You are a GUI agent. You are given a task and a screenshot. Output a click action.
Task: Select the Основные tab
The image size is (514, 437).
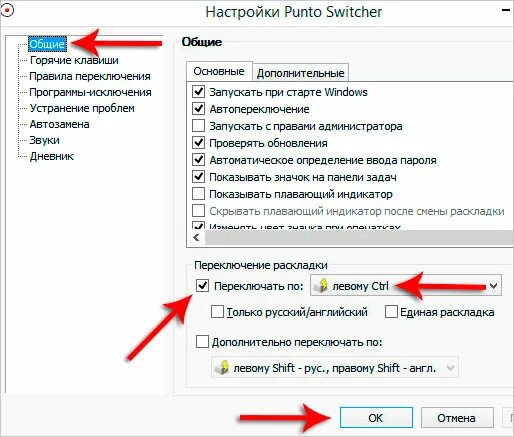pos(219,71)
